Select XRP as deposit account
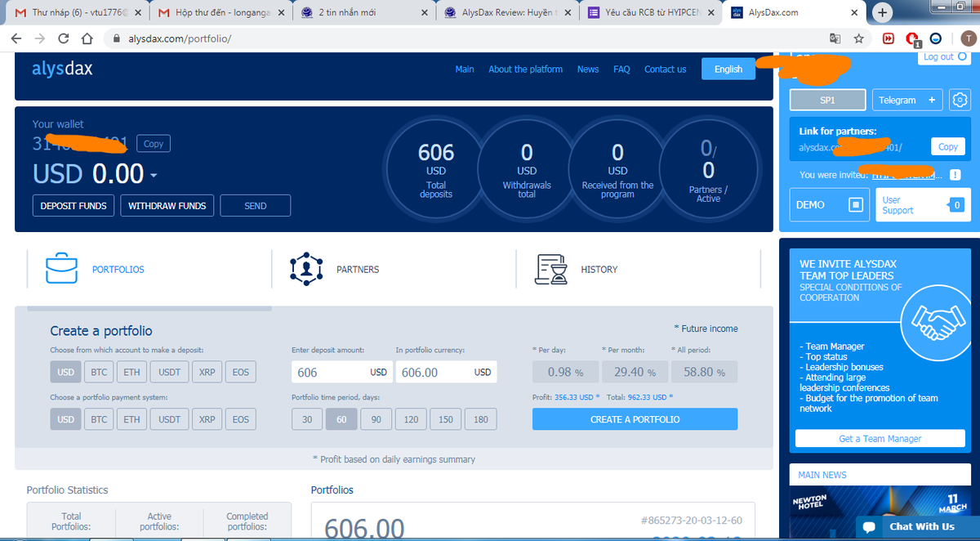 pyautogui.click(x=207, y=372)
